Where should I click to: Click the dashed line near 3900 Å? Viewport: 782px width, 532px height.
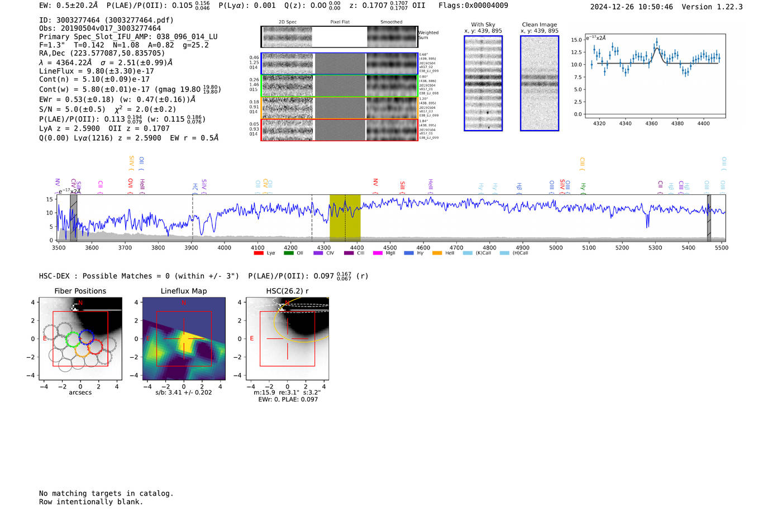[x=193, y=218]
